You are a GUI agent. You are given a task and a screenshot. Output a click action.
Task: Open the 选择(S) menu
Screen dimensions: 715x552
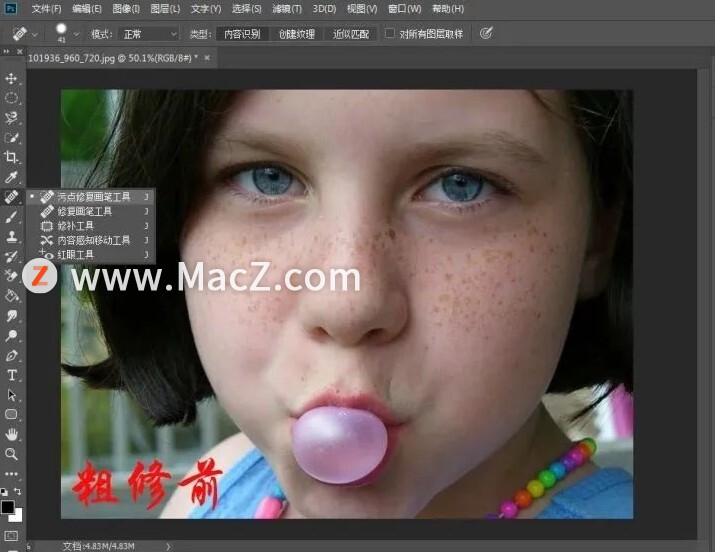(247, 9)
